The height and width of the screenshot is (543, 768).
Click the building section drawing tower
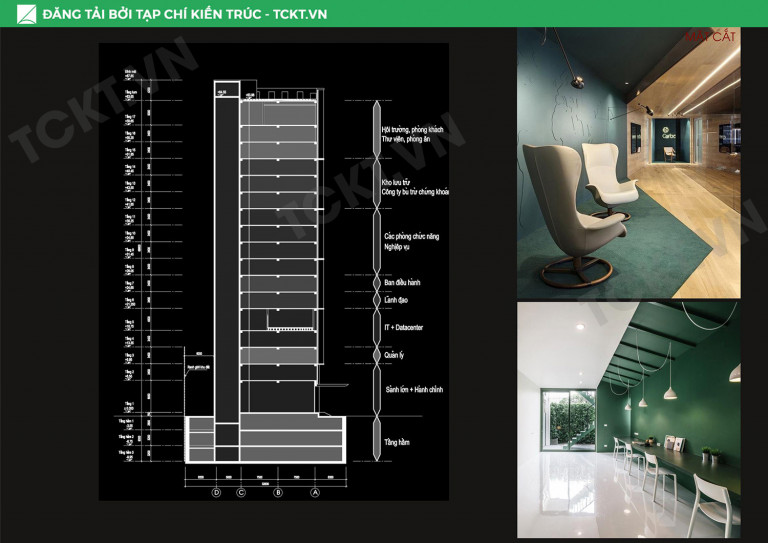[276, 250]
